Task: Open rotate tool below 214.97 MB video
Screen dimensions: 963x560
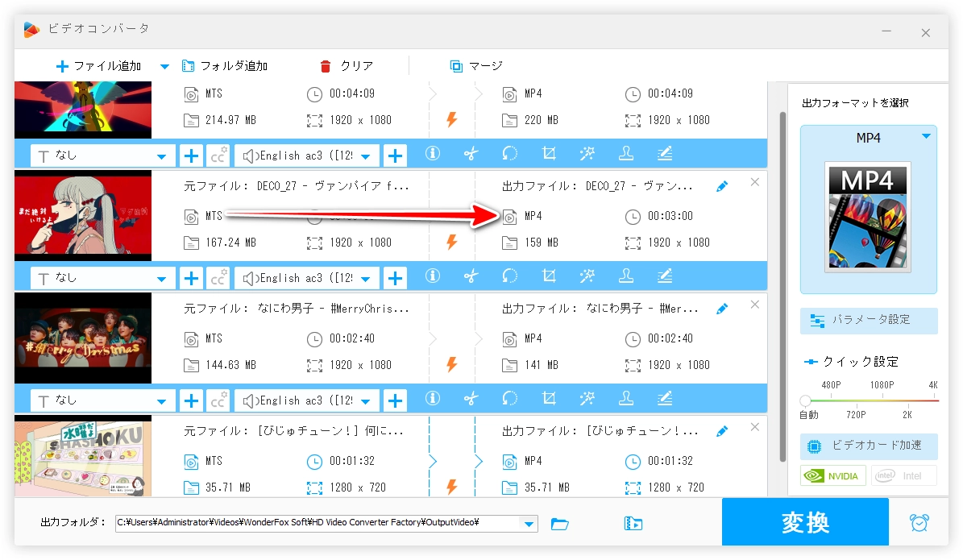Action: tap(510, 154)
